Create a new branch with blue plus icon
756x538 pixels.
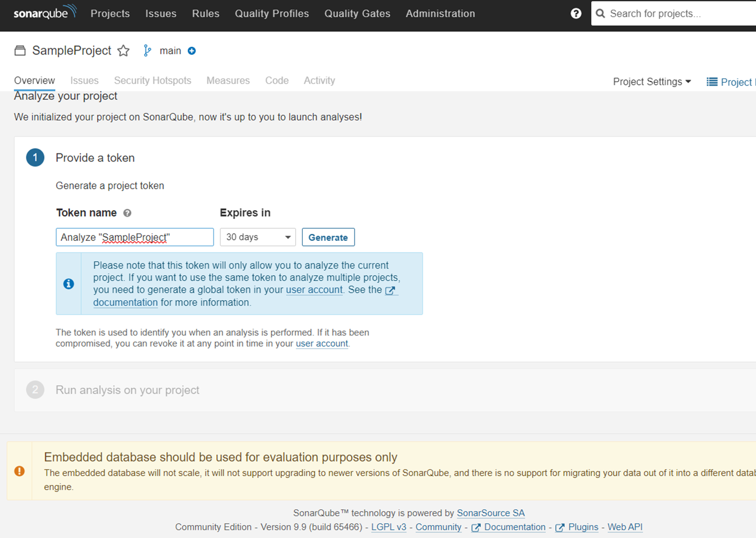(x=192, y=50)
